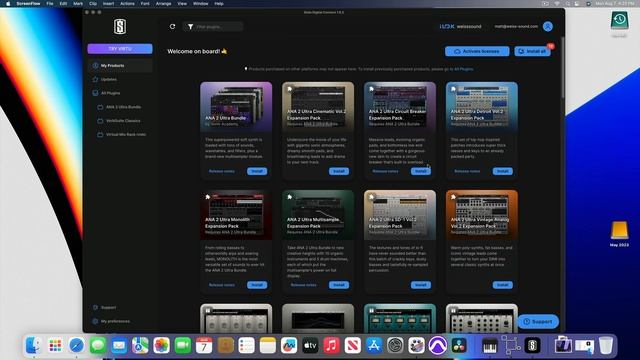Image resolution: width=640 pixels, height=360 pixels.
Task: Open Messages from the dock
Action: pos(98,346)
